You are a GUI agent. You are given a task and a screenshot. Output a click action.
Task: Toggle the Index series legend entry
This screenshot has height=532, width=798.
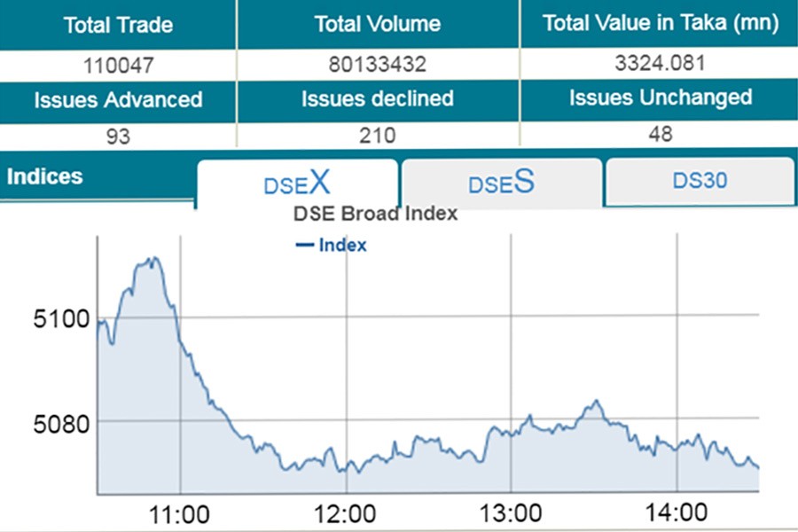pos(332,245)
